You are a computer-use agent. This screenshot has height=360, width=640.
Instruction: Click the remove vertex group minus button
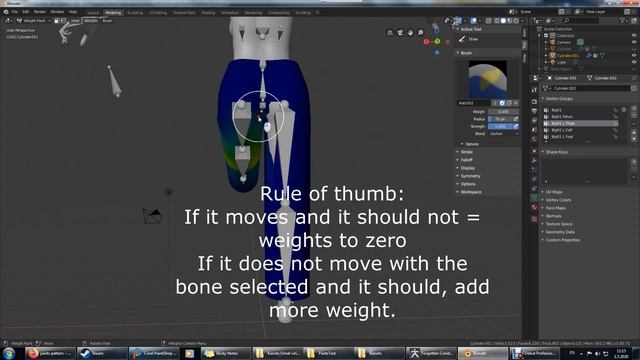click(x=634, y=116)
